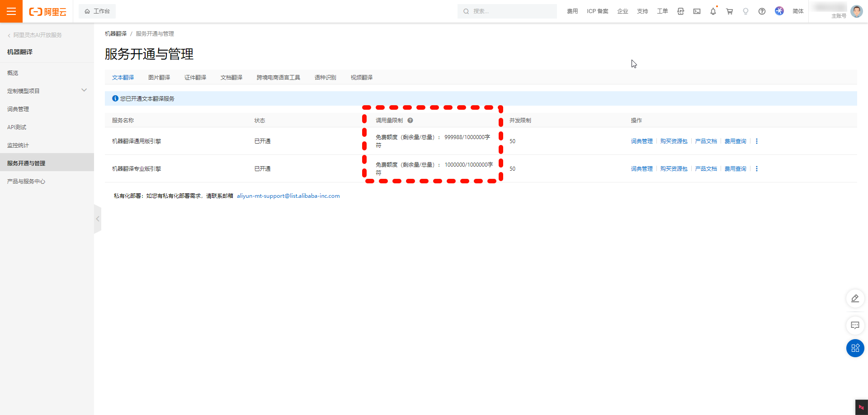Open the chat support floating button
The height and width of the screenshot is (415, 868).
coord(855,325)
